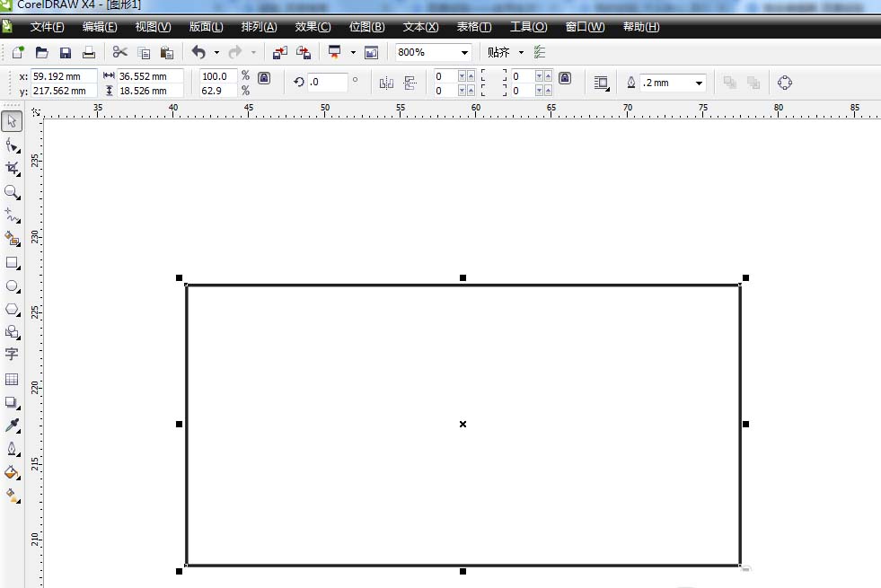The height and width of the screenshot is (588, 881).
Task: Open the .2 mm outline width dropdown
Action: tap(699, 83)
